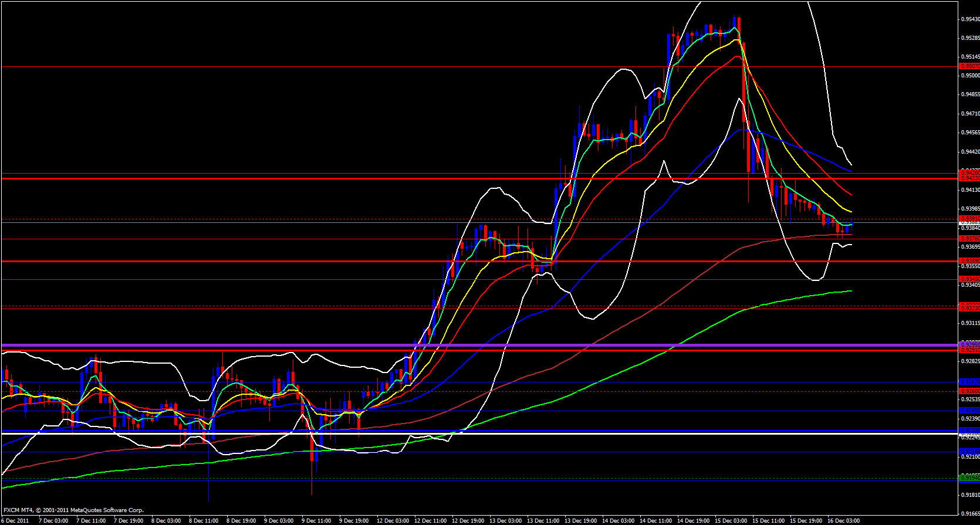Click the red 0.92600 price label
980x525 pixels.
pyautogui.click(x=969, y=391)
